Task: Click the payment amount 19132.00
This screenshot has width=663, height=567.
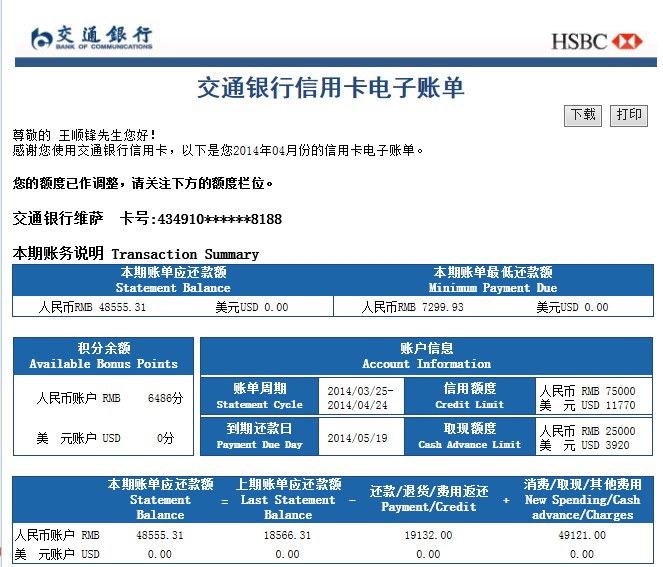Action: (428, 535)
